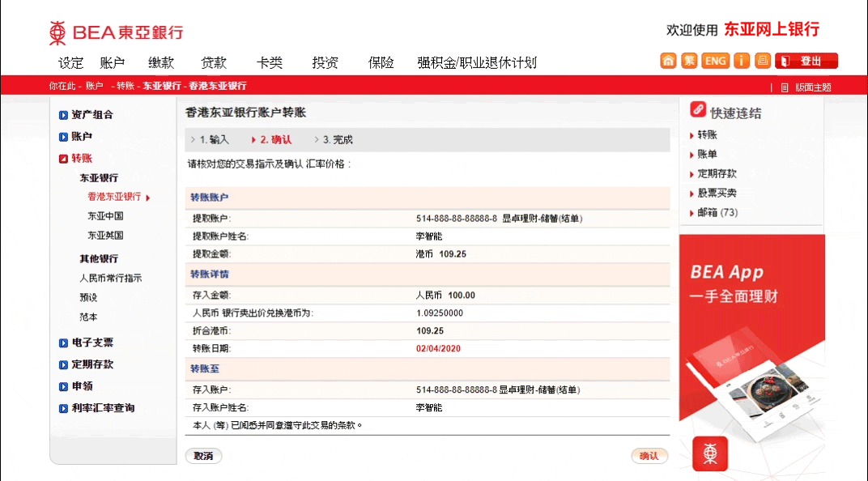Click the orange page icon beside info
Image resolution: width=868 pixels, height=481 pixels.
[x=762, y=61]
